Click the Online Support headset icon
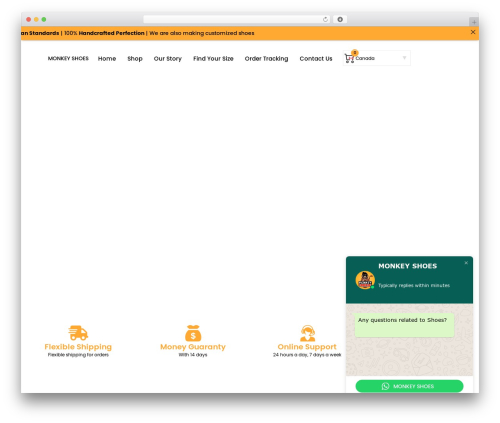The width and height of the screenshot is (500, 423). (307, 333)
